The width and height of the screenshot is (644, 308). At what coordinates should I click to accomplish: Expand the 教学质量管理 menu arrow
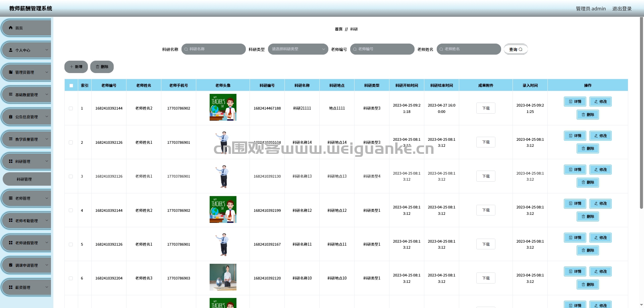(x=47, y=139)
